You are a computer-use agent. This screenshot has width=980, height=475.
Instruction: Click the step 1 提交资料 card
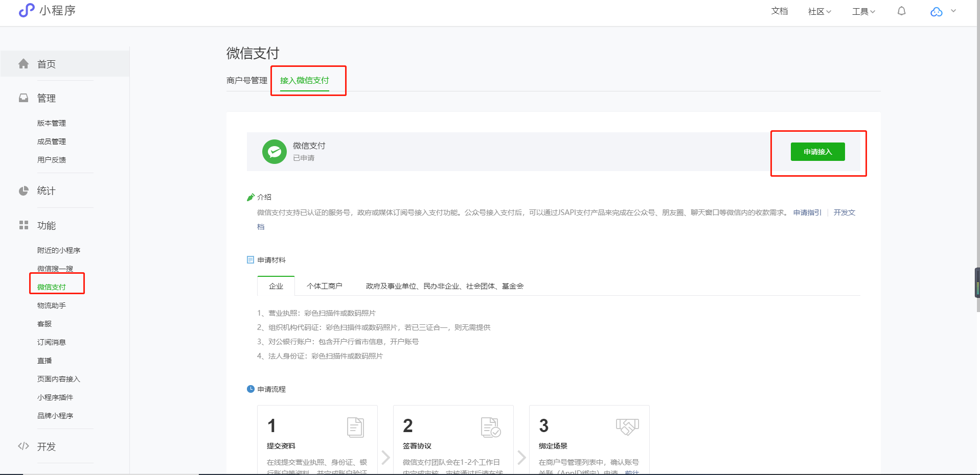(x=317, y=439)
